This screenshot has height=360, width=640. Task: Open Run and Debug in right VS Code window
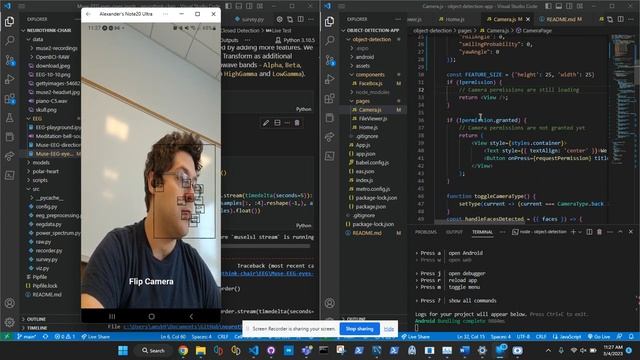329,79
